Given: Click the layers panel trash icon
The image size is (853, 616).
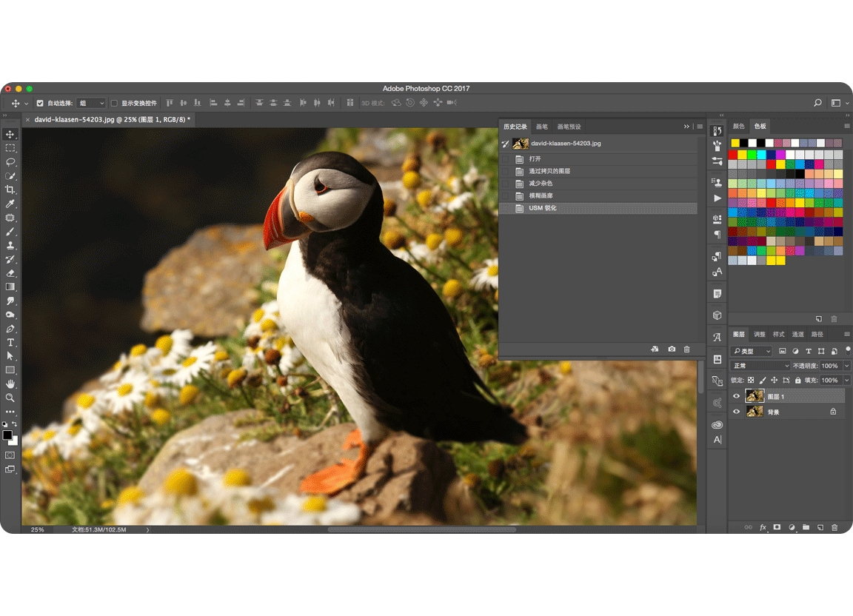Looking at the screenshot, I should tap(834, 527).
